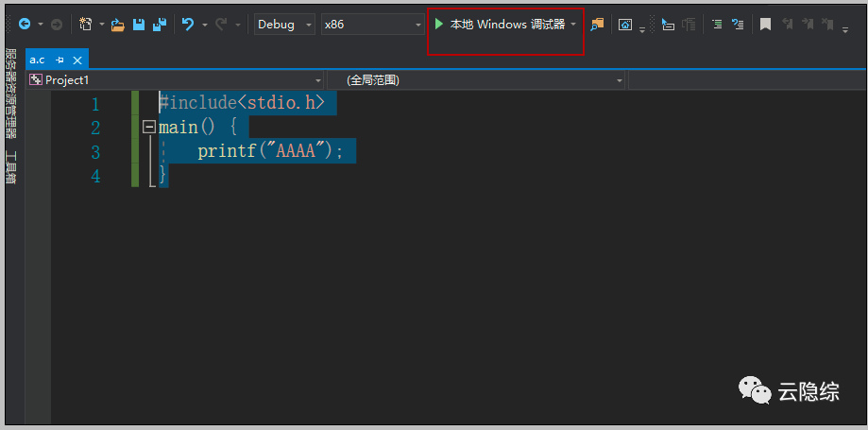Open the (全局范围) scope dropdown
868x430 pixels.
(x=476, y=79)
